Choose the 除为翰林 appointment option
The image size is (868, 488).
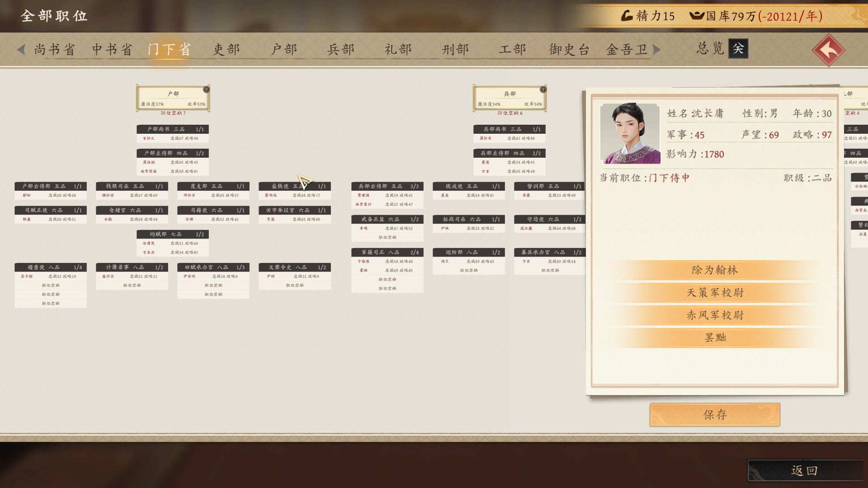715,270
